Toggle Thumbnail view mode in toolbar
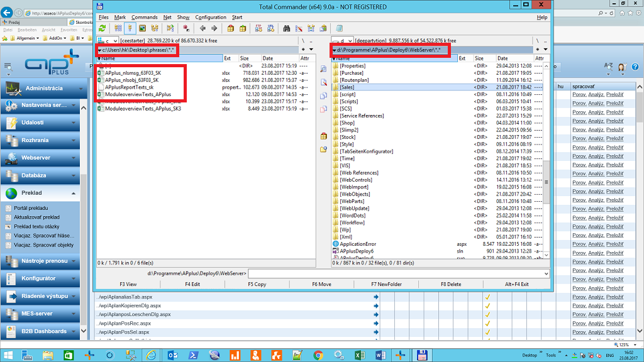 pos(142,28)
